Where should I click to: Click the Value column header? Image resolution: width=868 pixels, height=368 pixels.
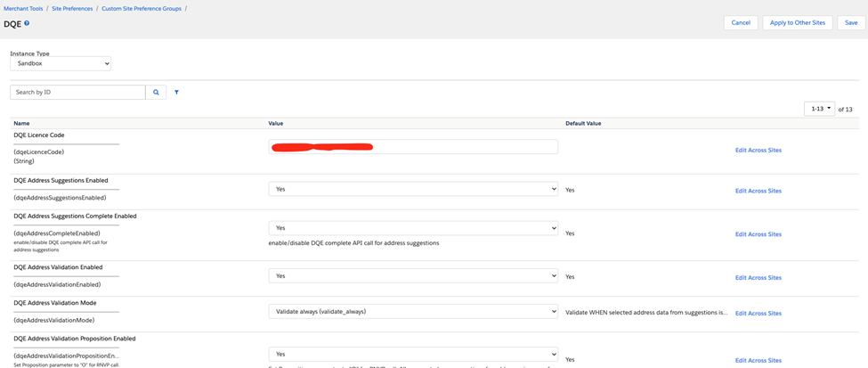click(276, 123)
